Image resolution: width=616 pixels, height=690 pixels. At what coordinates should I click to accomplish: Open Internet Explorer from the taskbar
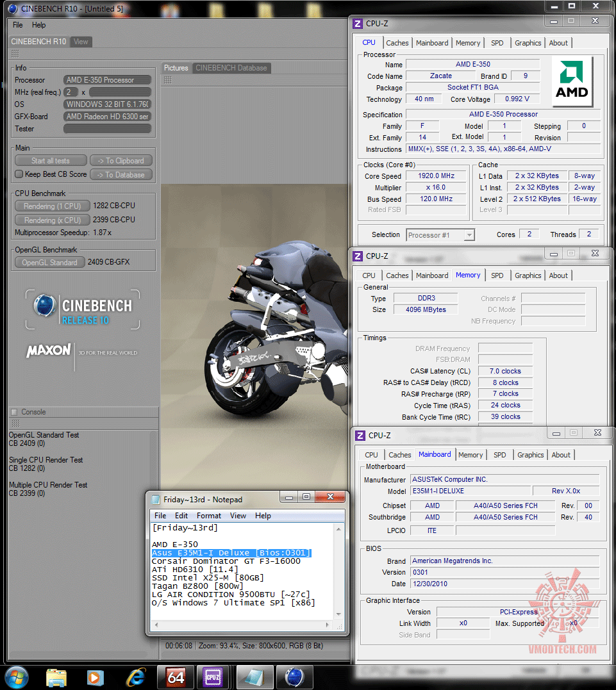click(136, 678)
